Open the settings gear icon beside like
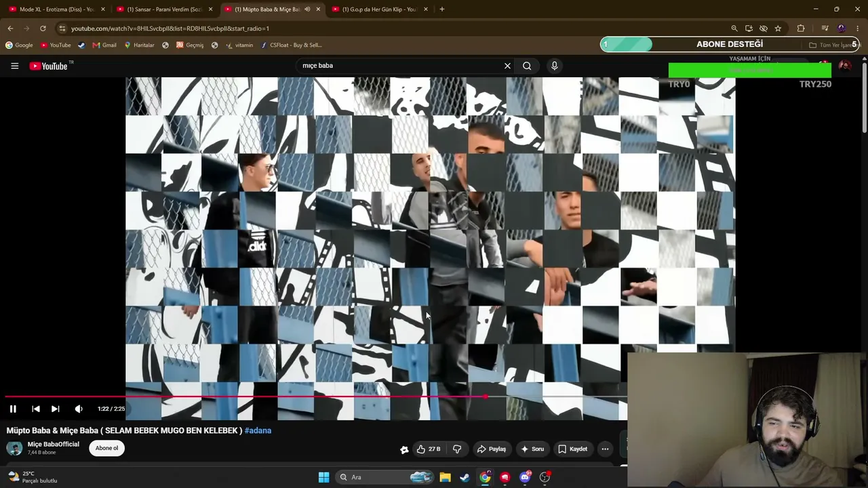This screenshot has height=488, width=868. coord(404,449)
